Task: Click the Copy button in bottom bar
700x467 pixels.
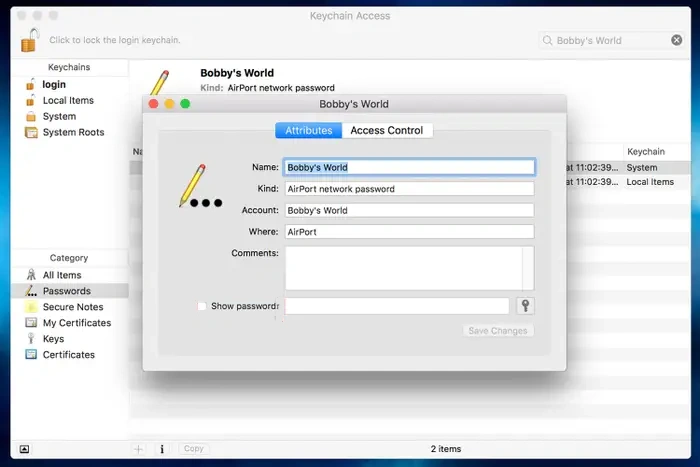Action: coord(194,449)
